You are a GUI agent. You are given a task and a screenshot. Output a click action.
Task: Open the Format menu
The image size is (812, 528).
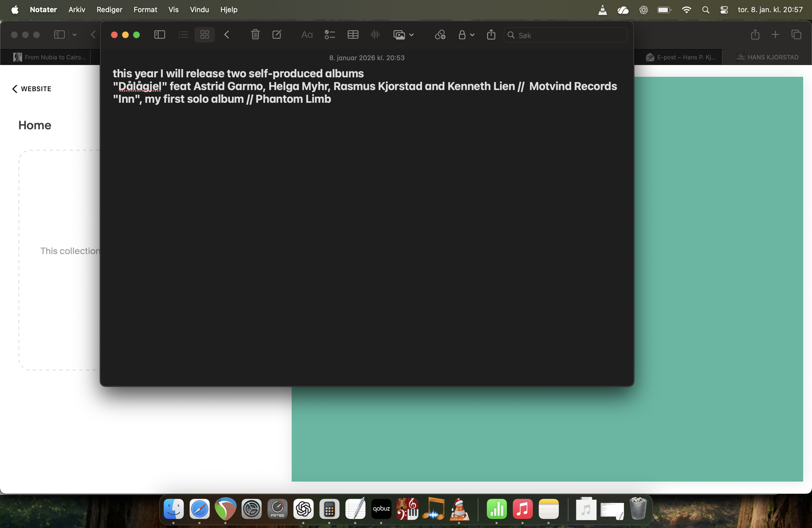[x=145, y=9]
